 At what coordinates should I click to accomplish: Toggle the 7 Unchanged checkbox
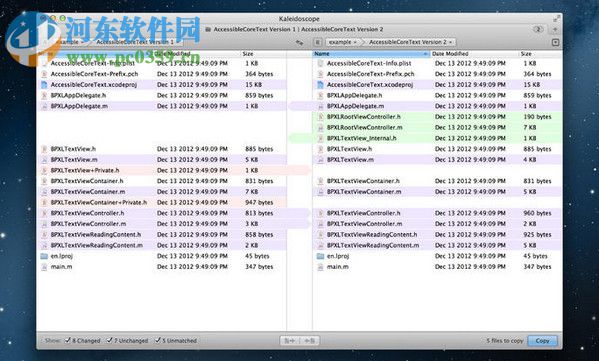coord(110,340)
